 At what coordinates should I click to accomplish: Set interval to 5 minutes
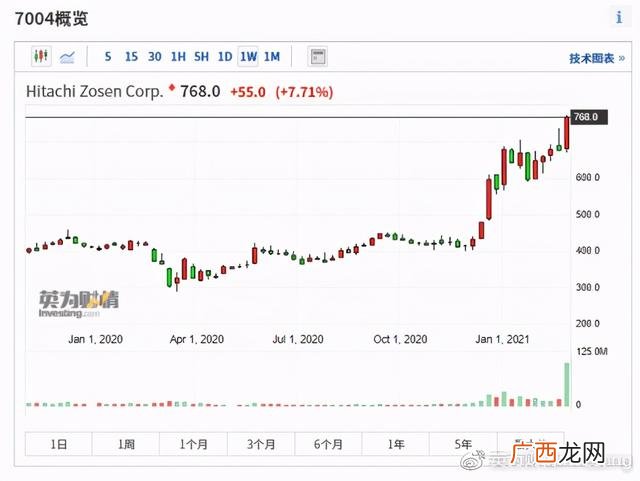click(108, 56)
